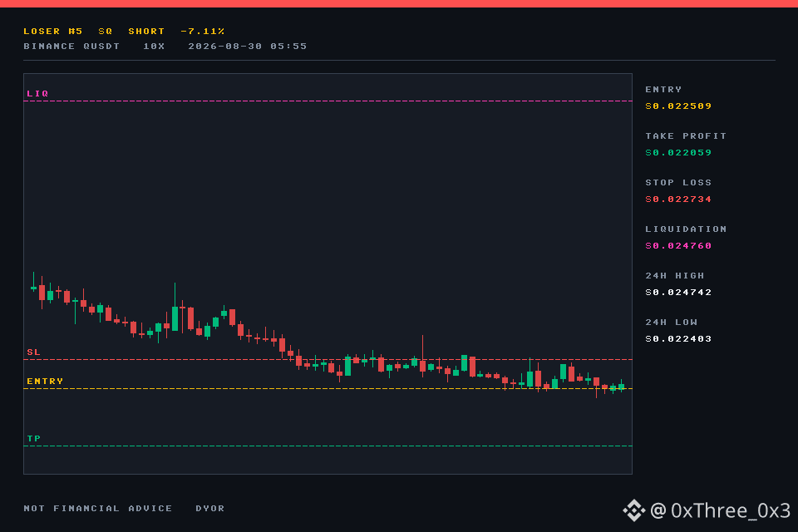Click the ENTRY line label on chart
798x532 pixels.
pyautogui.click(x=45, y=382)
